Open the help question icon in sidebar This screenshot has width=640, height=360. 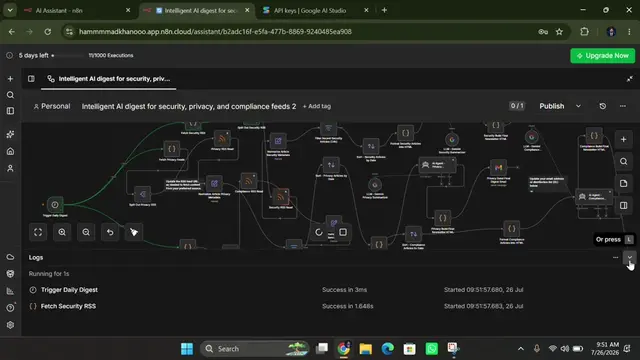point(10,308)
